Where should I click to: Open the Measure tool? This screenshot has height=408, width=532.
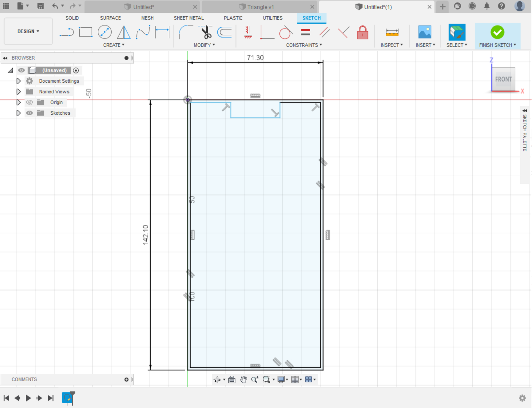click(x=392, y=32)
